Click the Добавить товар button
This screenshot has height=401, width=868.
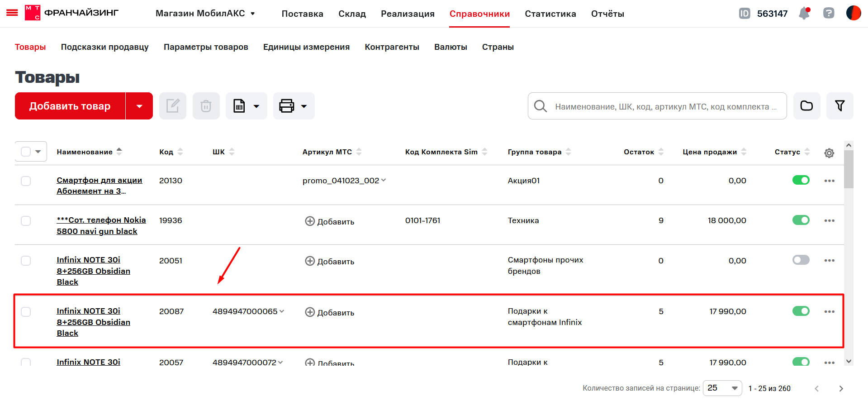tap(70, 106)
